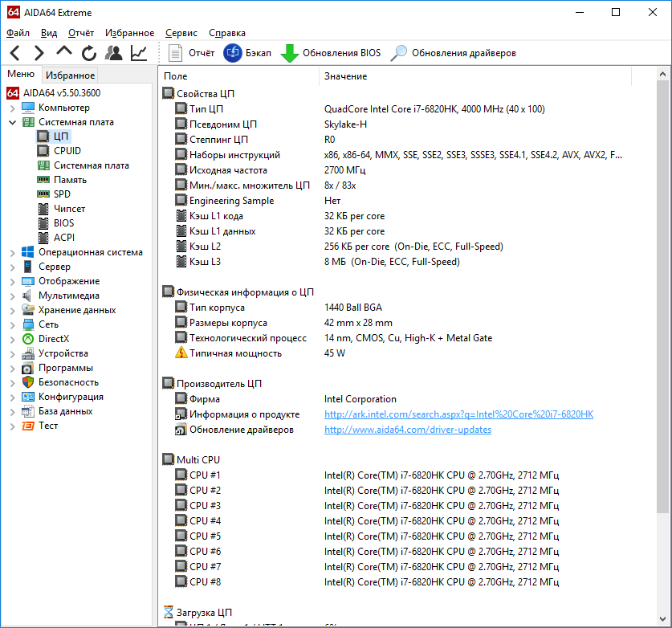Refresh the page with the circular arrow icon
The height and width of the screenshot is (628, 672).
click(x=88, y=53)
